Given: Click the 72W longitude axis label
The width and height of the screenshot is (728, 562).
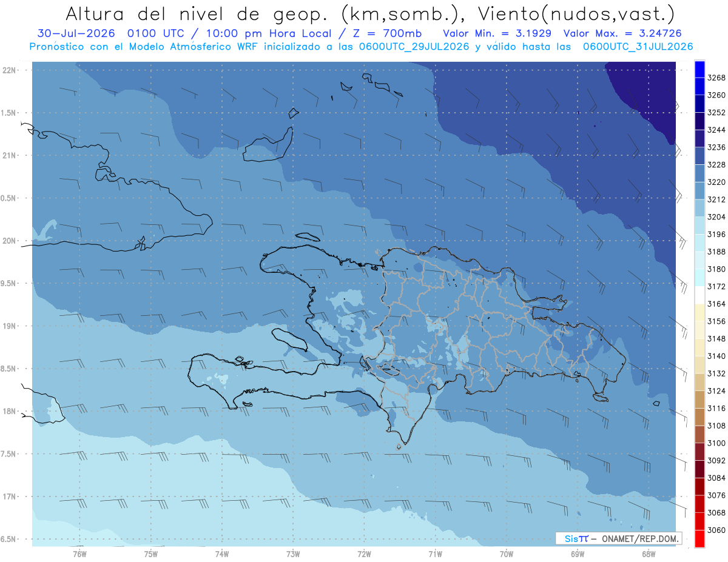Looking at the screenshot, I should 364,553.
